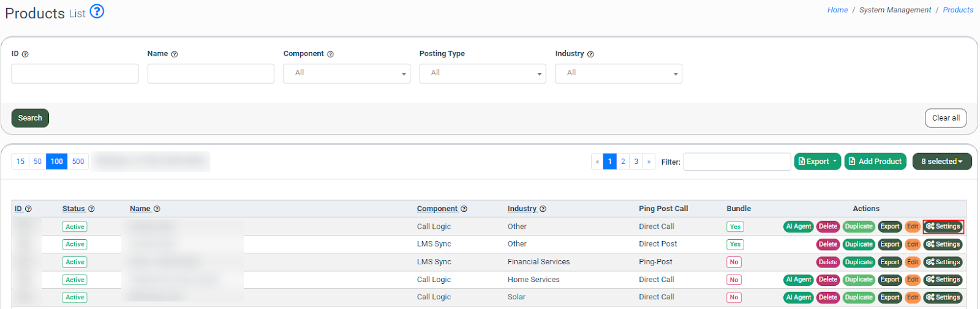Click the help icon beside Component filter label

tap(330, 54)
